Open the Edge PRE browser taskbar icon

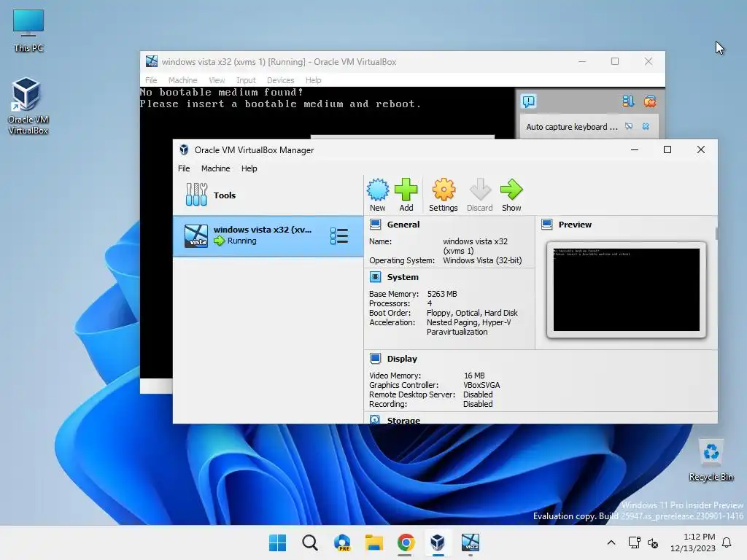tap(342, 542)
